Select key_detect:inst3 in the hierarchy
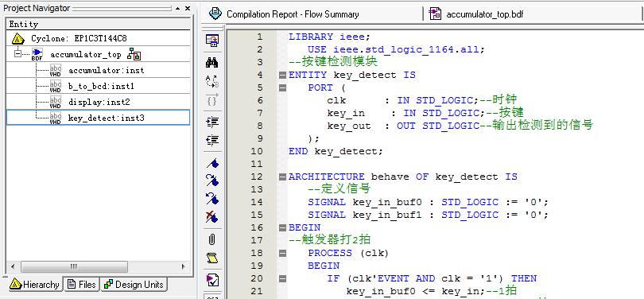This screenshot has height=299, width=644. (107, 118)
